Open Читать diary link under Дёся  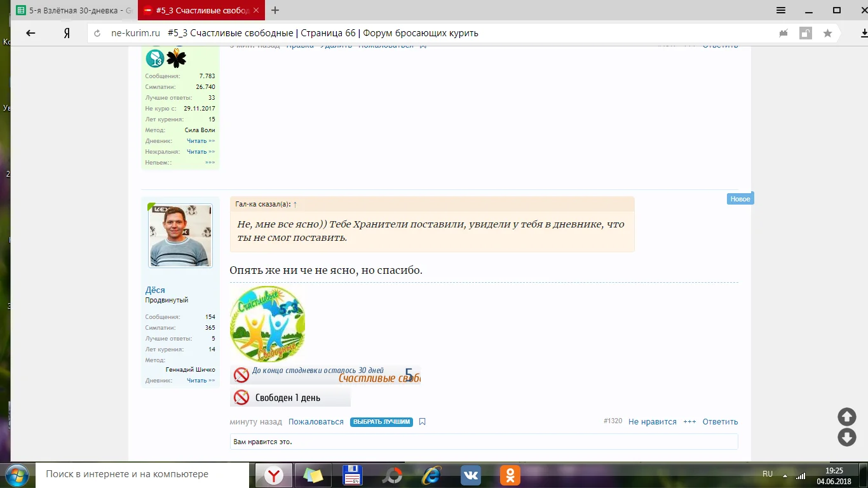coord(201,381)
